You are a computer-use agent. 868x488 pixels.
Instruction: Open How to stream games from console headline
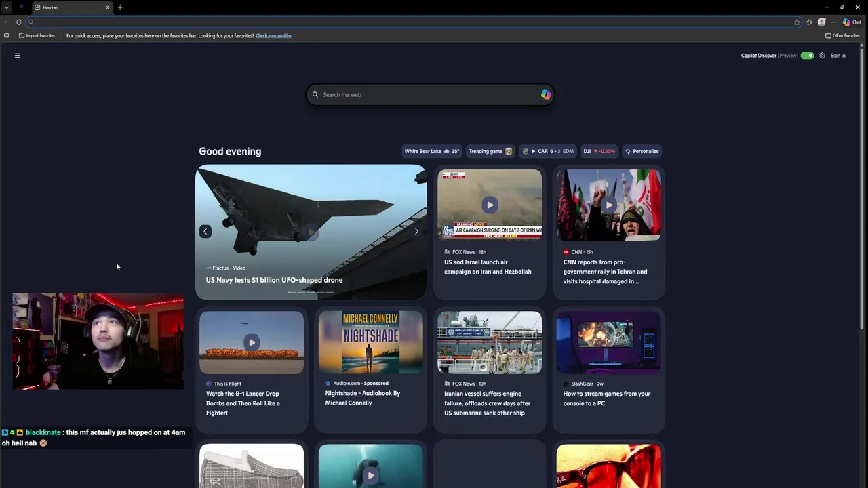tap(607, 399)
